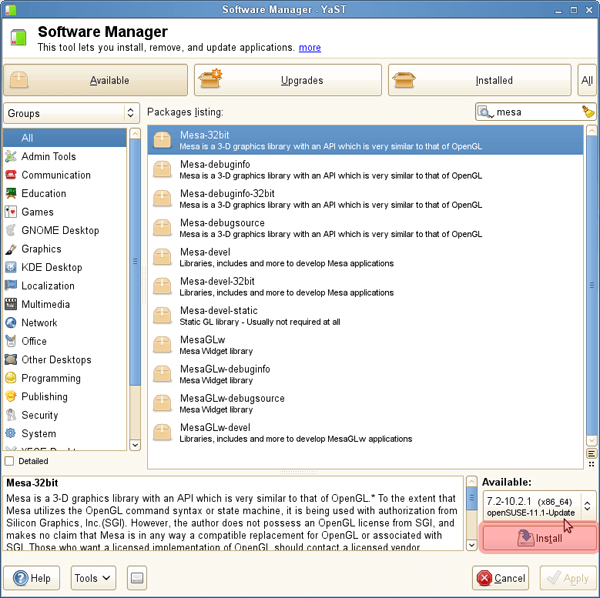The height and width of the screenshot is (598, 600).
Task: Click the disk usage icon button near Tools
Action: tap(137, 578)
